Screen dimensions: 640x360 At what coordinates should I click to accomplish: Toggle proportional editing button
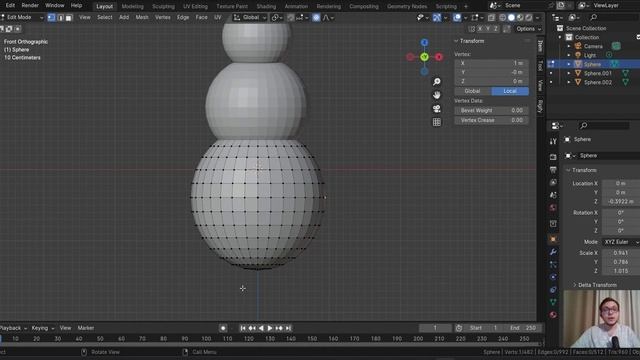[x=316, y=18]
